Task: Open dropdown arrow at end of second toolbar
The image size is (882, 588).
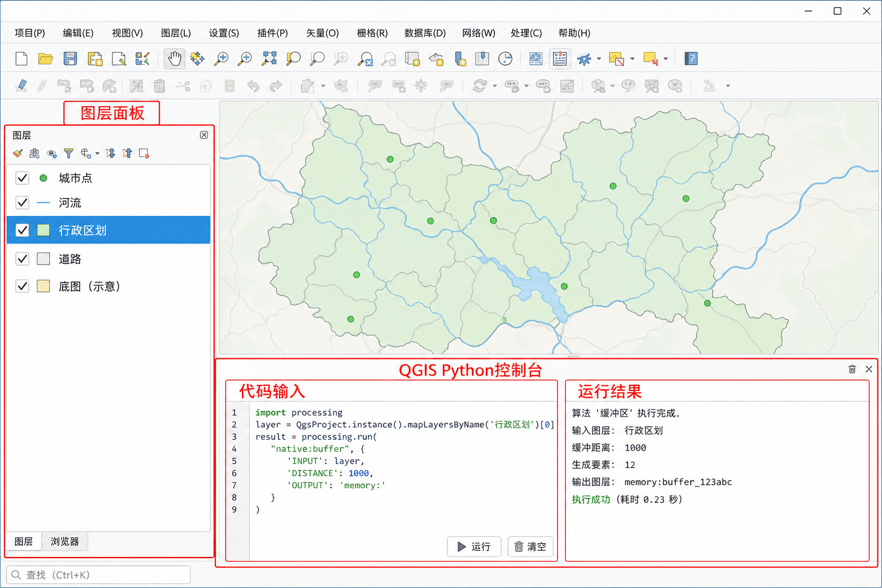Action: click(x=728, y=86)
